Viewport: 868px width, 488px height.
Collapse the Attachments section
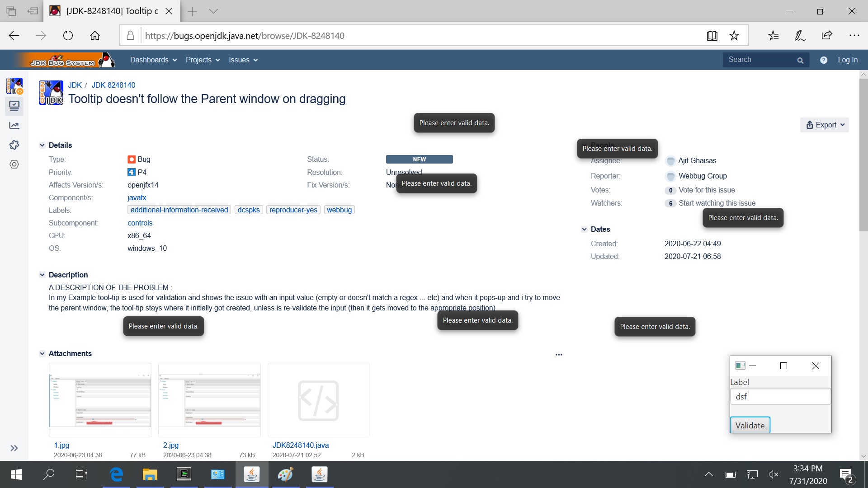[42, 353]
